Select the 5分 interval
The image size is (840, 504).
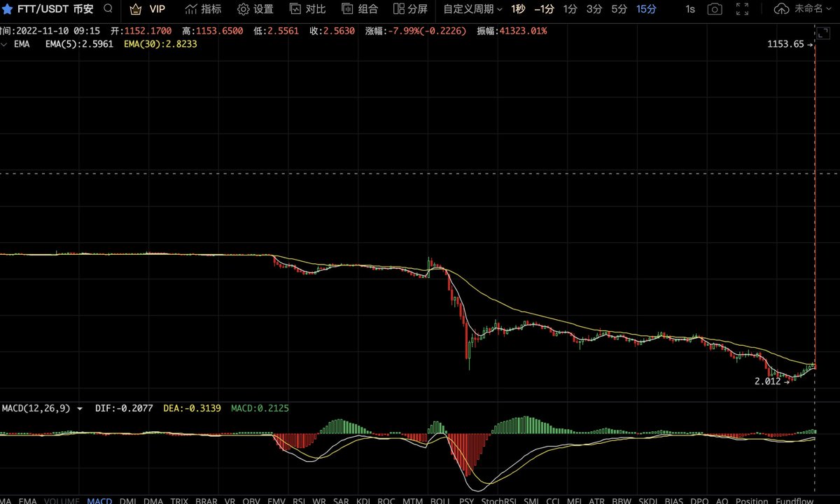619,9
